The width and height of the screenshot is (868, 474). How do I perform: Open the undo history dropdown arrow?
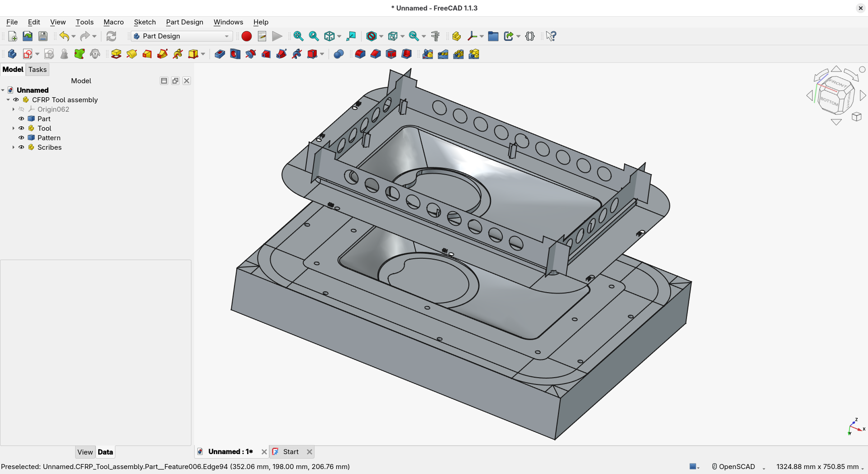(73, 36)
